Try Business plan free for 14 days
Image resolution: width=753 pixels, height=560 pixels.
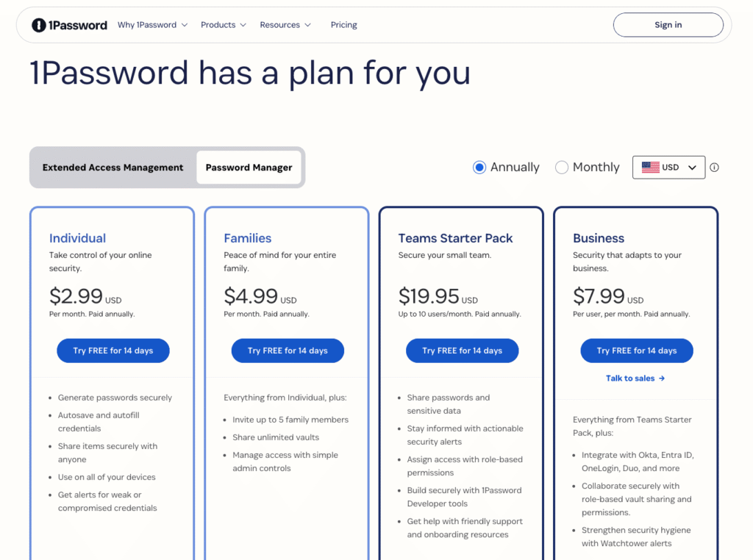[637, 351]
